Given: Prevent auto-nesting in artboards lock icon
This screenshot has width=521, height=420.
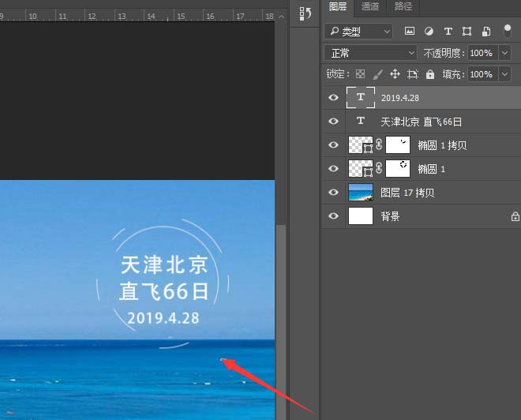Looking at the screenshot, I should [x=412, y=73].
